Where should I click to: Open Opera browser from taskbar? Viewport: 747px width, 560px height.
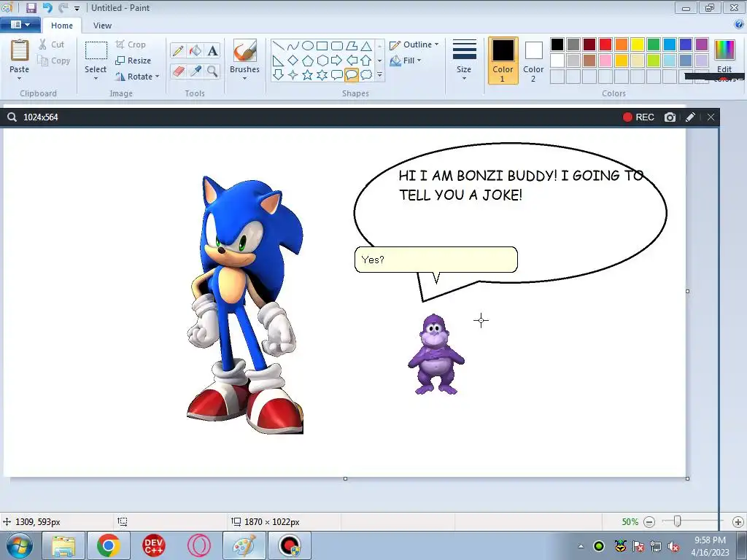pos(198,545)
